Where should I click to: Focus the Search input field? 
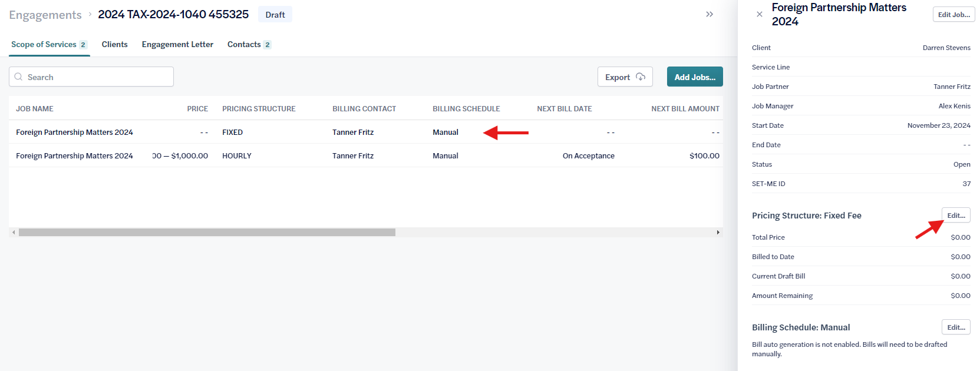[x=91, y=77]
